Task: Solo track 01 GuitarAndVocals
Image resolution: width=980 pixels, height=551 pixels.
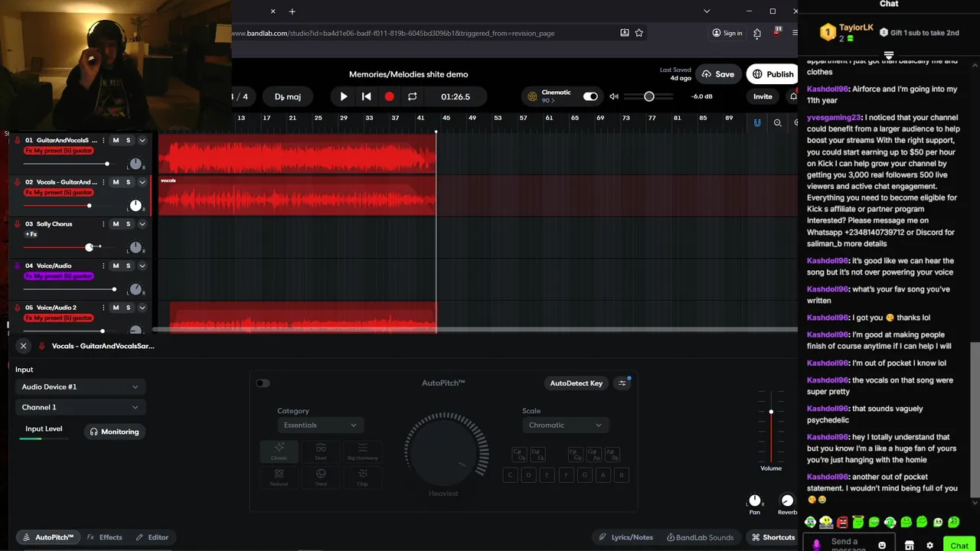Action: pyautogui.click(x=128, y=140)
